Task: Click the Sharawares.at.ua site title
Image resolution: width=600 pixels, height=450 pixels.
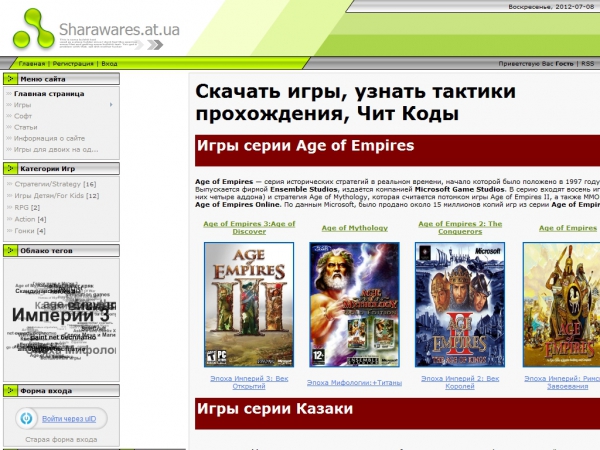Action: [x=119, y=29]
